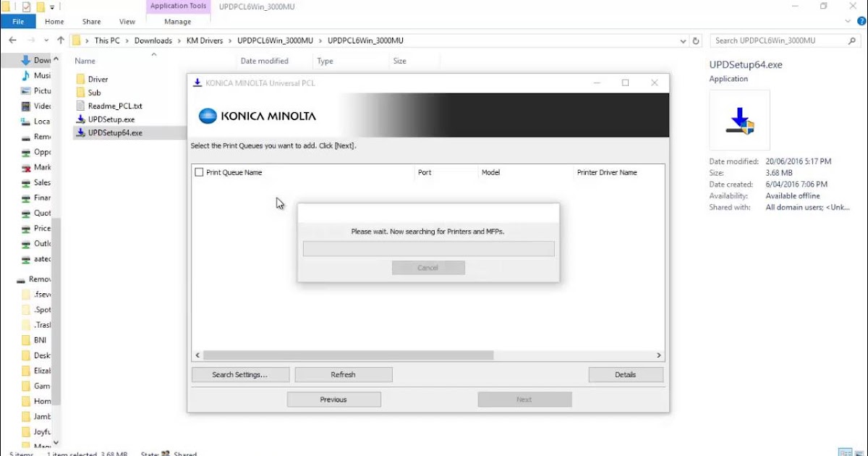The height and width of the screenshot is (456, 868).
Task: Click the search magnifier icon
Action: coord(852,41)
